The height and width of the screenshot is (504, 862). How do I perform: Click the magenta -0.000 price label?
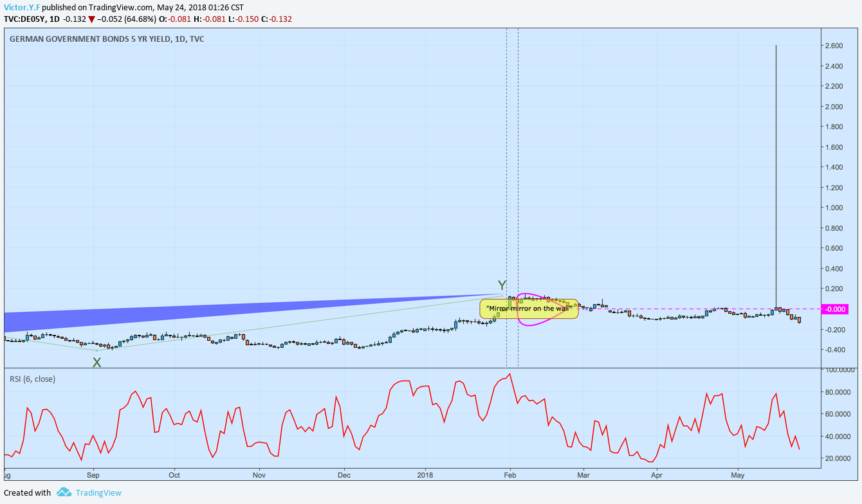pyautogui.click(x=835, y=309)
